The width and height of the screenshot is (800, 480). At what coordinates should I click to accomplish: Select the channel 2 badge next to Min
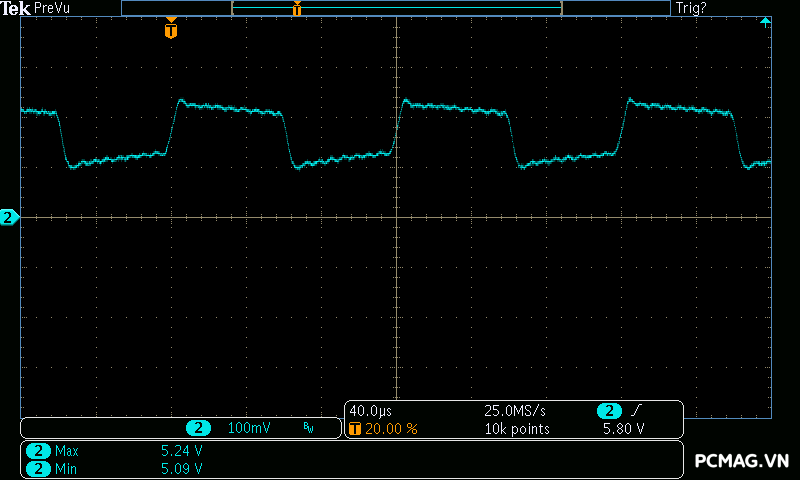coord(39,468)
